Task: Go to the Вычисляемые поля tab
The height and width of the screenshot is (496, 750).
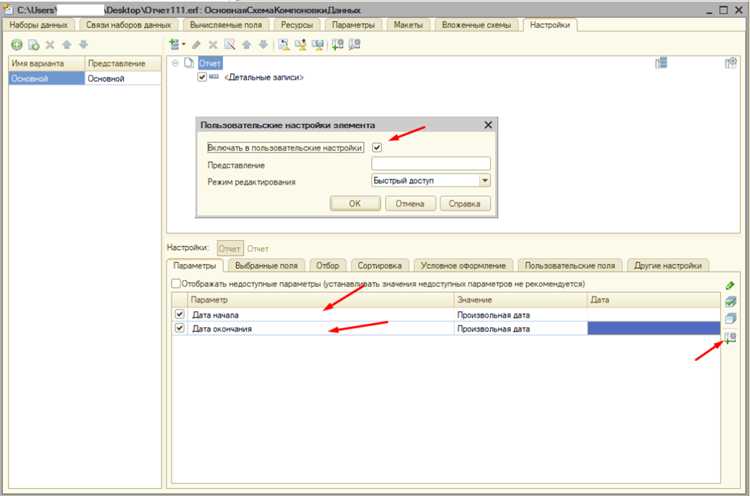Action: (x=226, y=25)
